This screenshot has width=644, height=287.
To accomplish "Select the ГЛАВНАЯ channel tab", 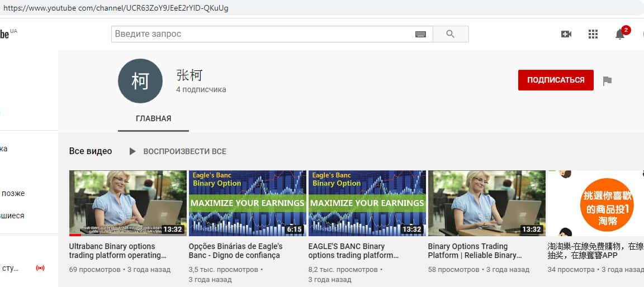I will coord(153,119).
